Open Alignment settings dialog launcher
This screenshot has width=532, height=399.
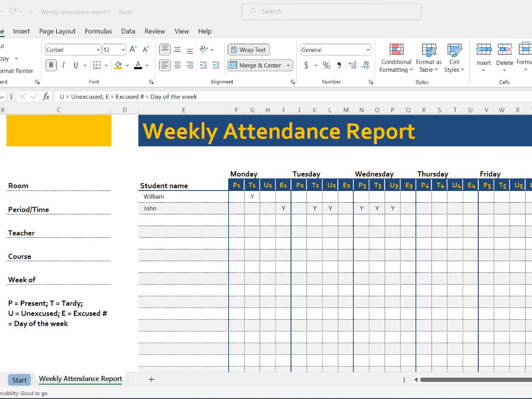pyautogui.click(x=293, y=82)
